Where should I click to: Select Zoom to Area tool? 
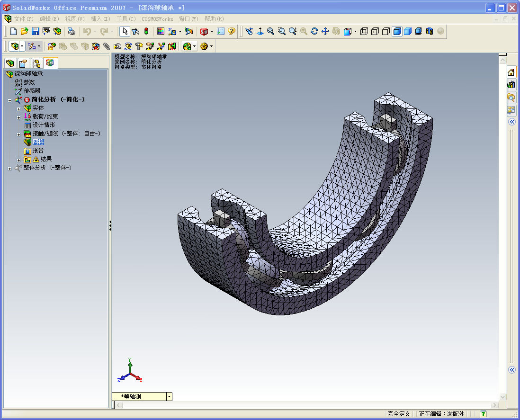point(282,32)
